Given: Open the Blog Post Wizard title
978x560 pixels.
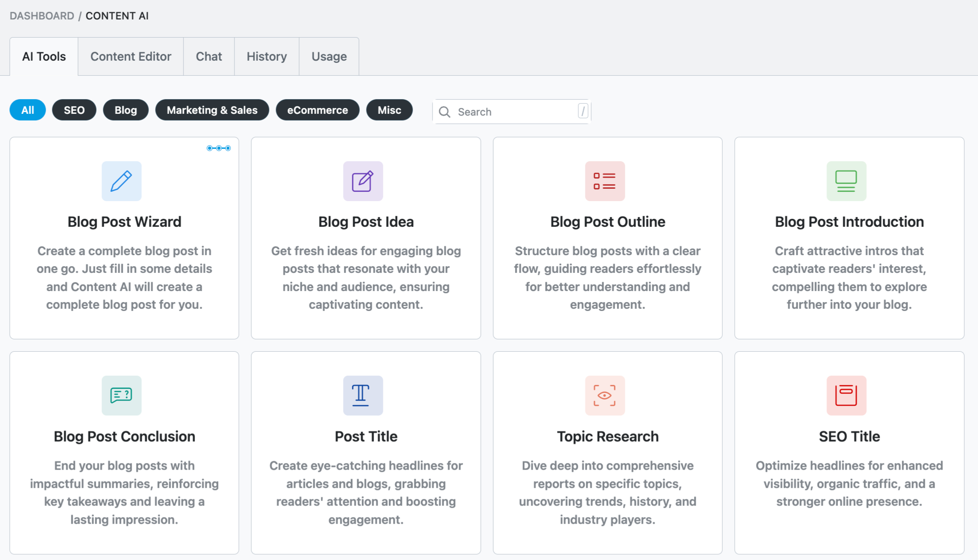Looking at the screenshot, I should click(124, 222).
